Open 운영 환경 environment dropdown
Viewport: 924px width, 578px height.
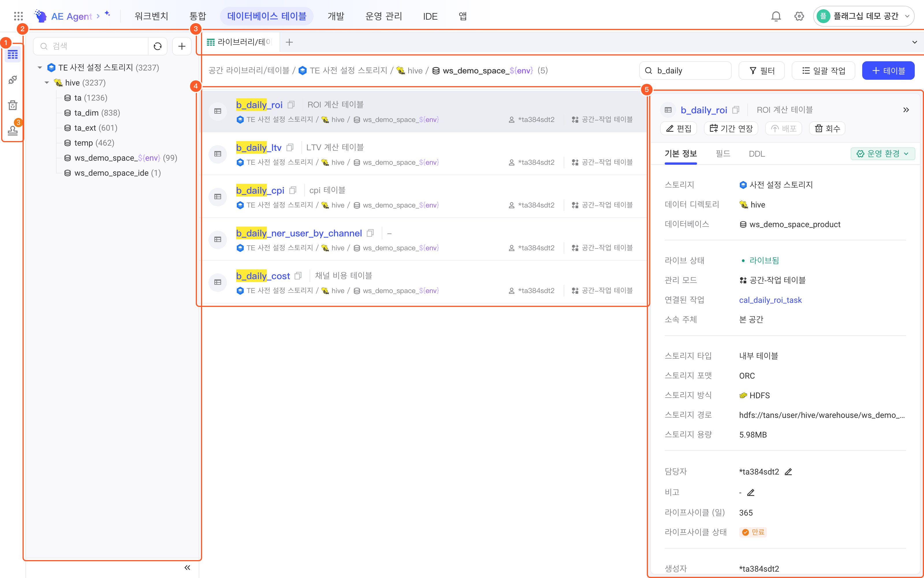[883, 154]
